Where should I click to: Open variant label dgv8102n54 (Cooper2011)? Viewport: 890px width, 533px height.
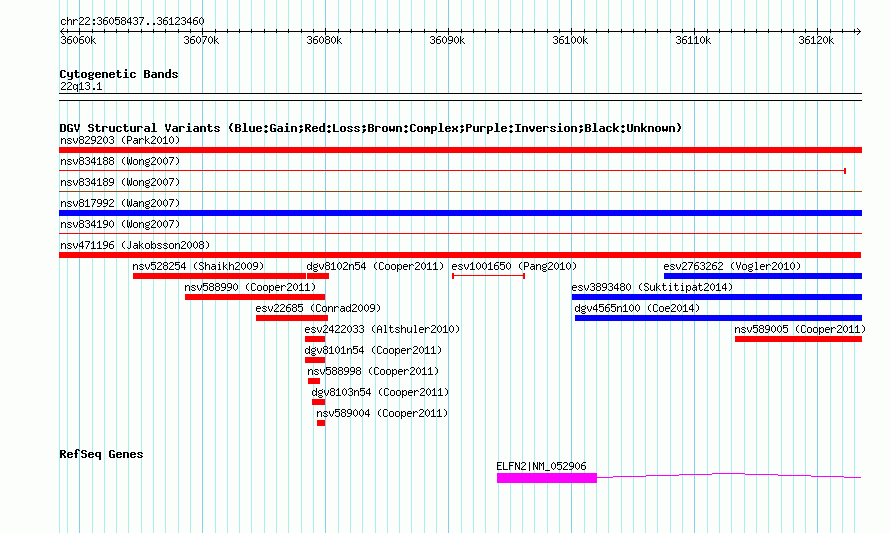(x=375, y=266)
